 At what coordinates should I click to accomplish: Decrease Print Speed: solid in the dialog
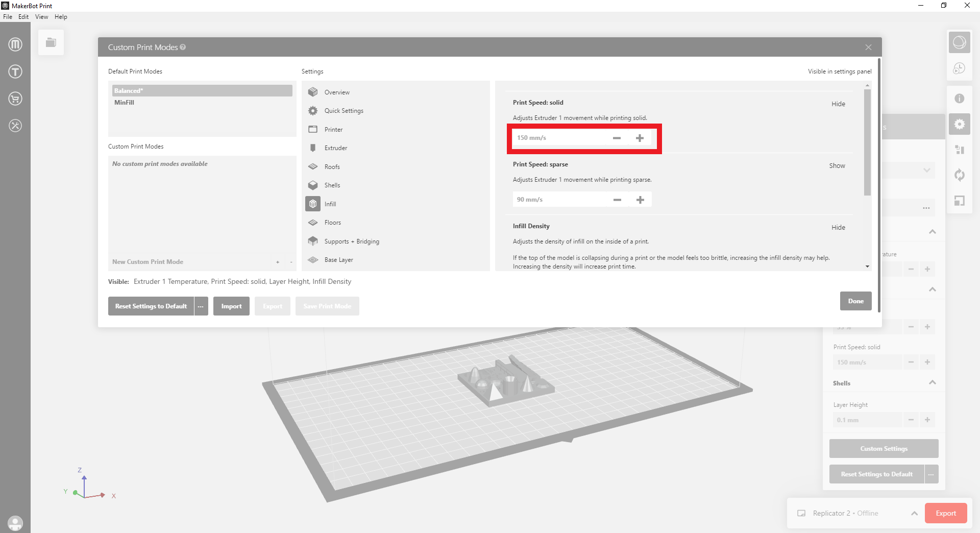tap(617, 138)
